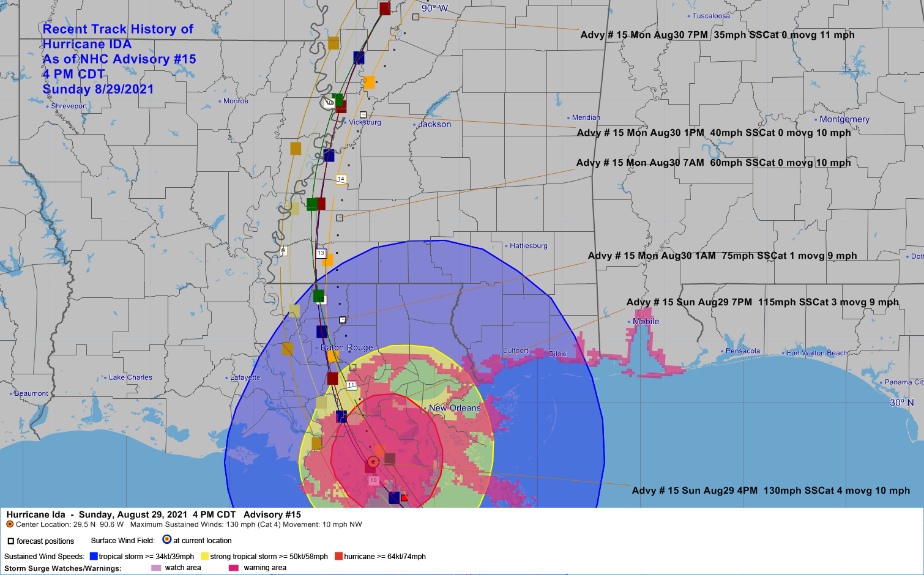Click the Jackson city label
The width and height of the screenshot is (924, 575).
coord(434,124)
